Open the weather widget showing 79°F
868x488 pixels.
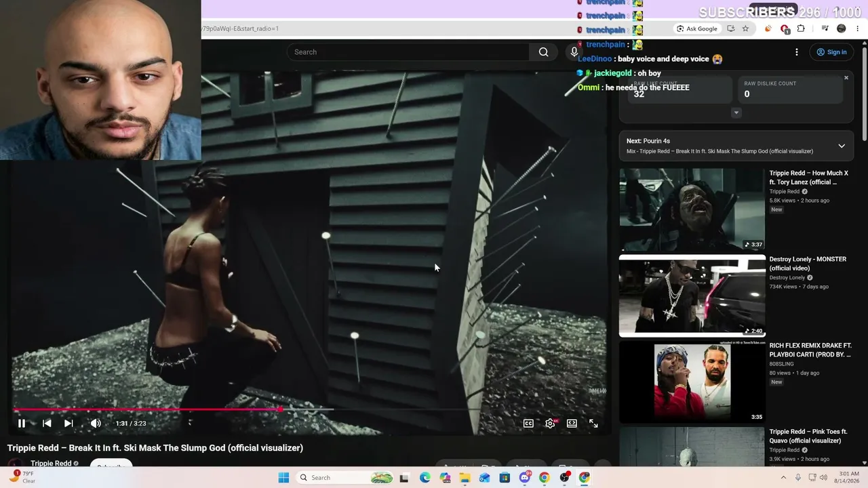point(21,477)
